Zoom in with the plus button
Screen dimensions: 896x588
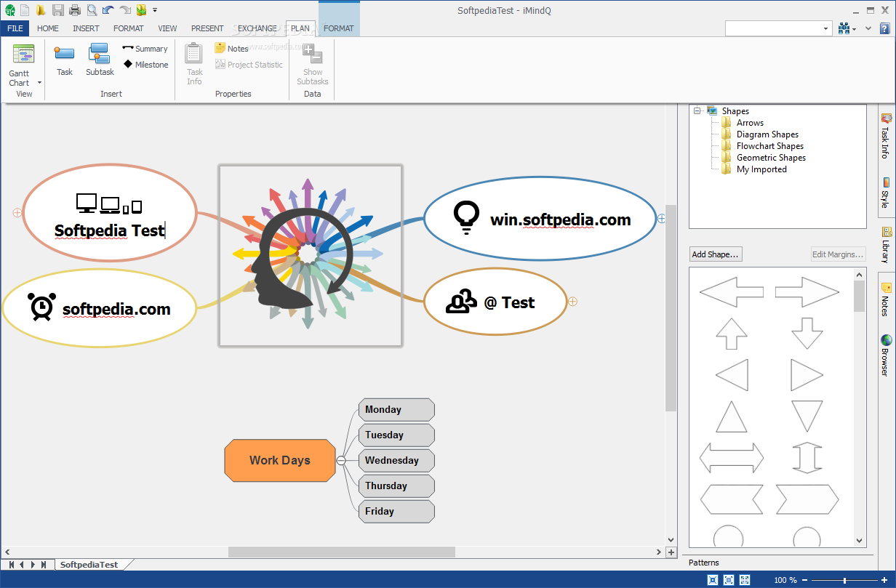click(x=884, y=580)
